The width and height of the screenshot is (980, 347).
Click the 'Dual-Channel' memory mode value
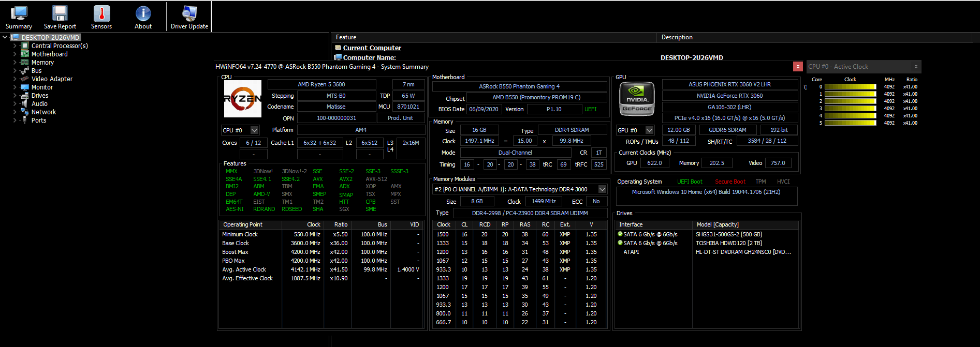tap(515, 153)
